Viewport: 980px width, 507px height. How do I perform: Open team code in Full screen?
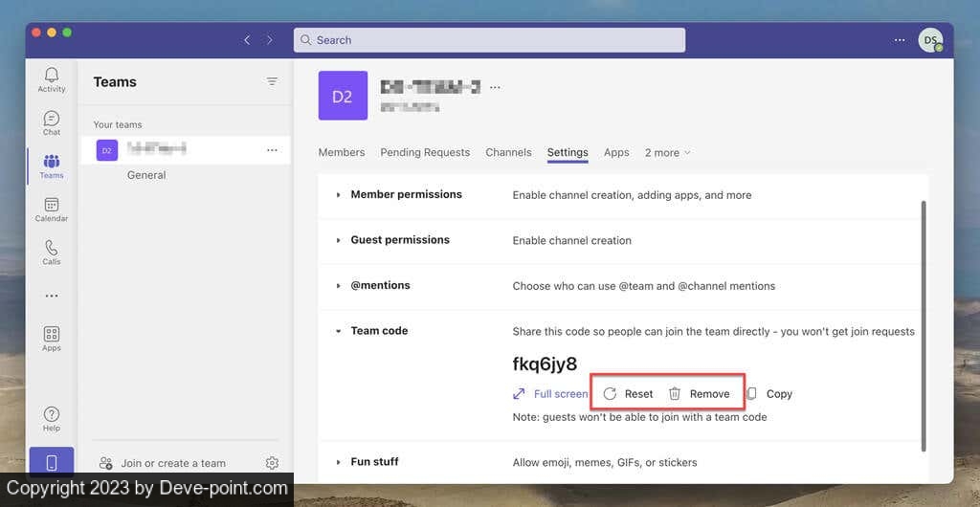pos(550,394)
